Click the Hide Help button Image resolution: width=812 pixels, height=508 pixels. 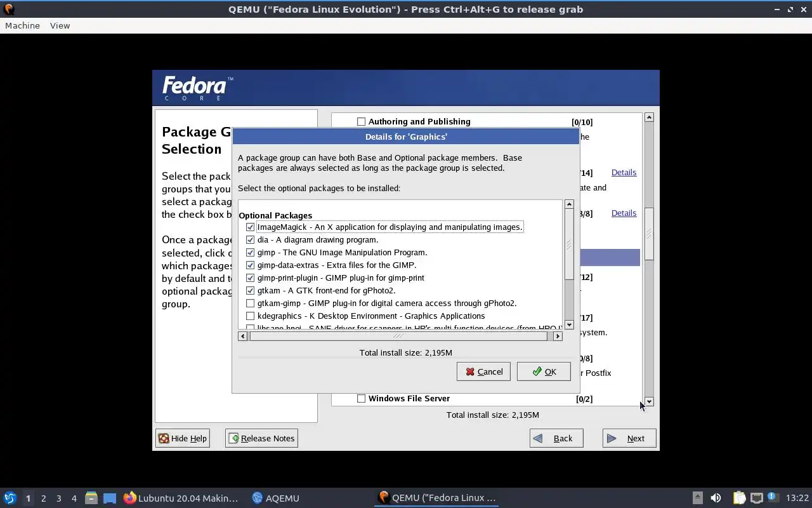coord(182,438)
